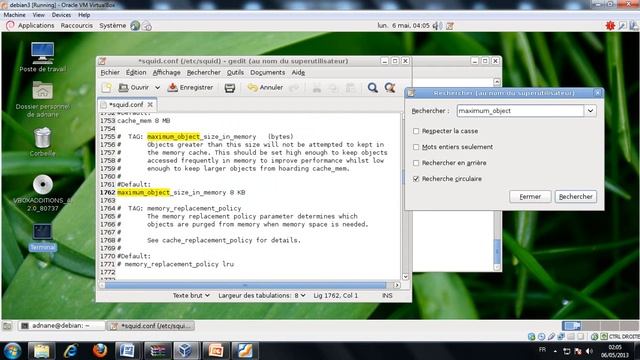Click the Fermer button in search dialog
The height and width of the screenshot is (360, 640).
(x=530, y=196)
